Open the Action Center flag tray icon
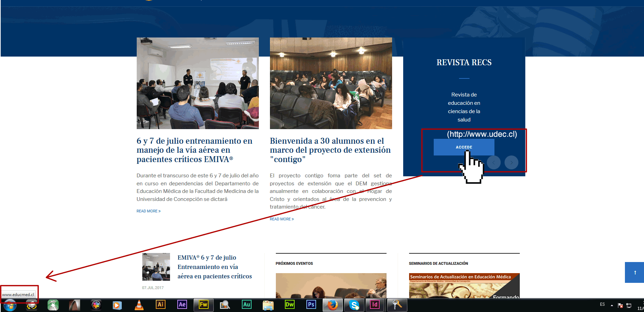This screenshot has width=644, height=312. coord(620,305)
